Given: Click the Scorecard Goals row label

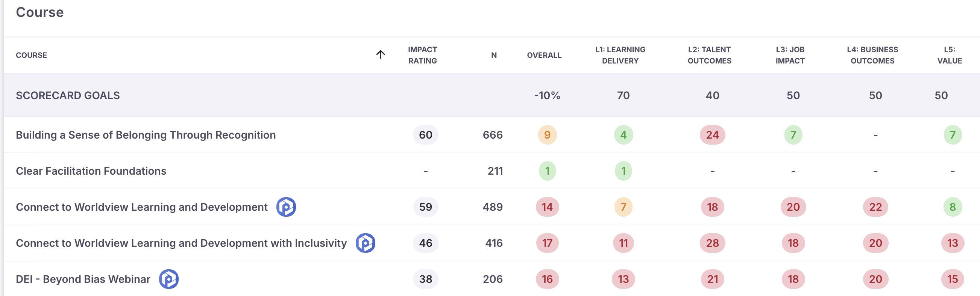Looking at the screenshot, I should tap(68, 95).
